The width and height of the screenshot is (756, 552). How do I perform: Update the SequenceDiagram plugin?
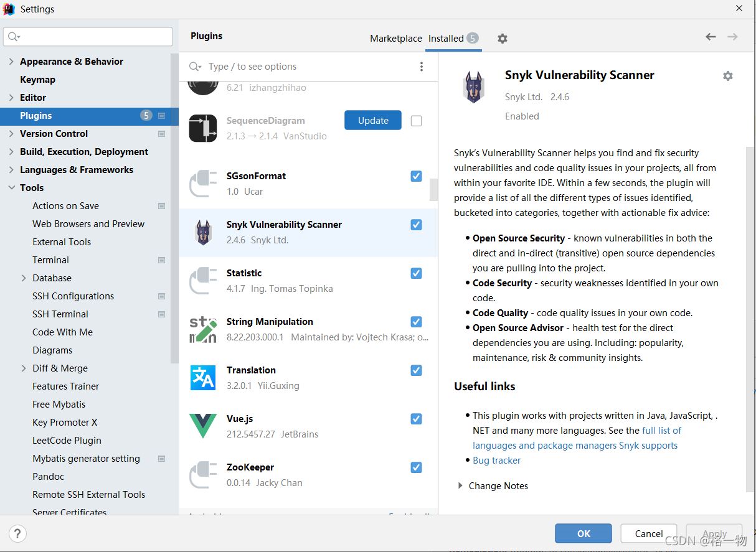(x=373, y=121)
